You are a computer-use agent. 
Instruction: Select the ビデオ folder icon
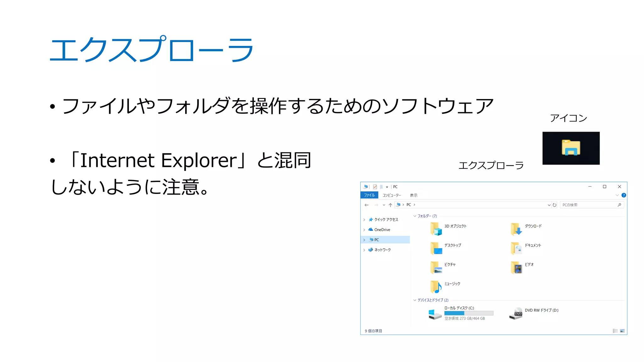coord(516,267)
